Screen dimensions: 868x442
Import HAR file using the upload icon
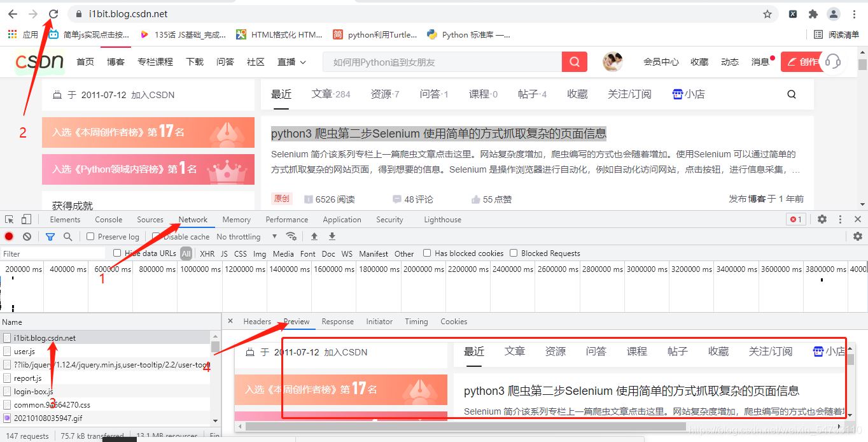(314, 236)
